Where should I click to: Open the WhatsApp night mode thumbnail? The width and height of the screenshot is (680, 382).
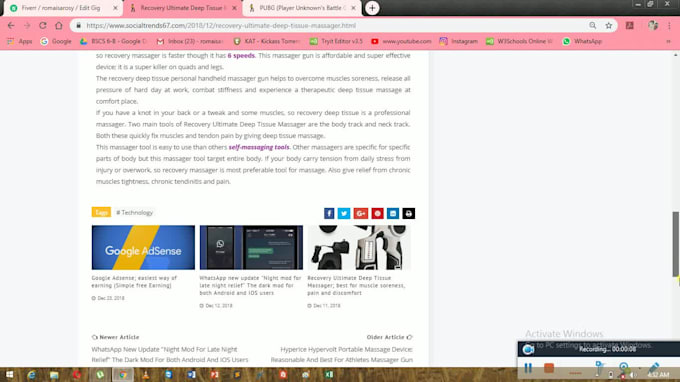tap(251, 248)
